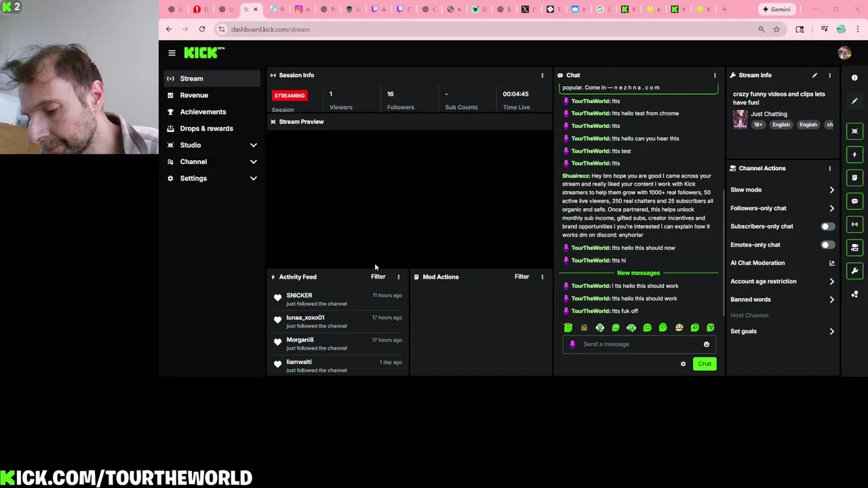Click the three-dots widget icon at sidebar bottom

(854, 294)
